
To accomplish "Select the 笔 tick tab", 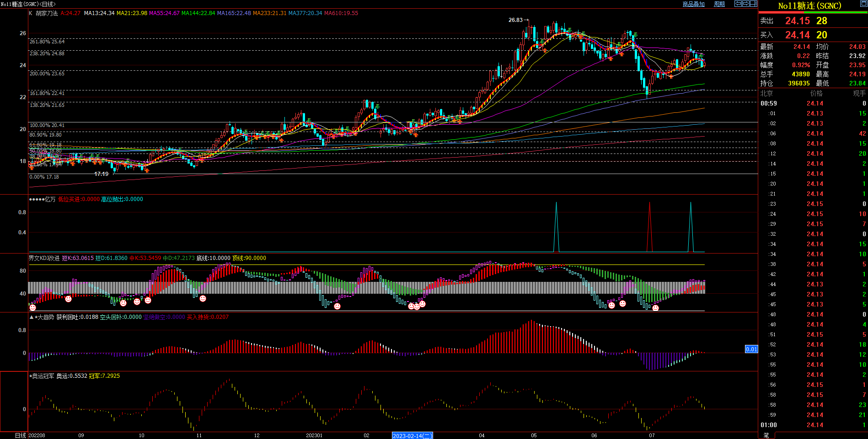I will pos(766,435).
